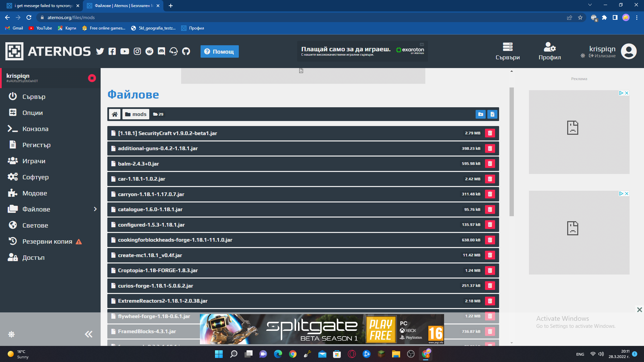
Task: Open YouTube bookmark
Action: coord(41,28)
